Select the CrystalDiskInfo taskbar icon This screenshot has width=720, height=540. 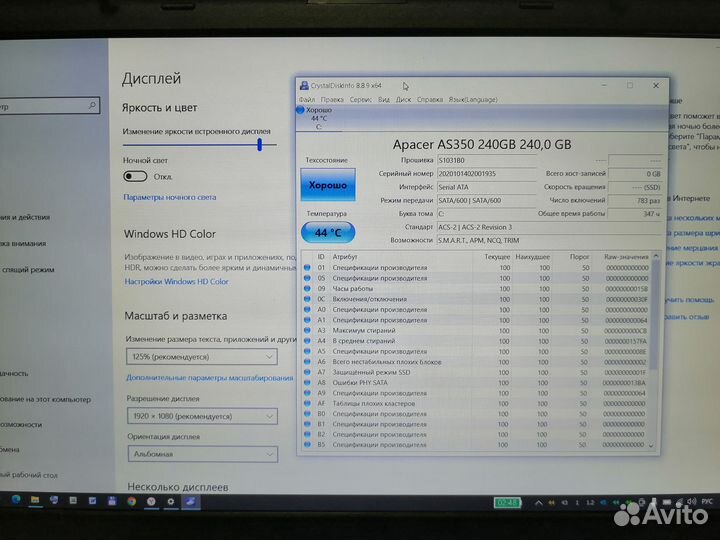[x=190, y=501]
